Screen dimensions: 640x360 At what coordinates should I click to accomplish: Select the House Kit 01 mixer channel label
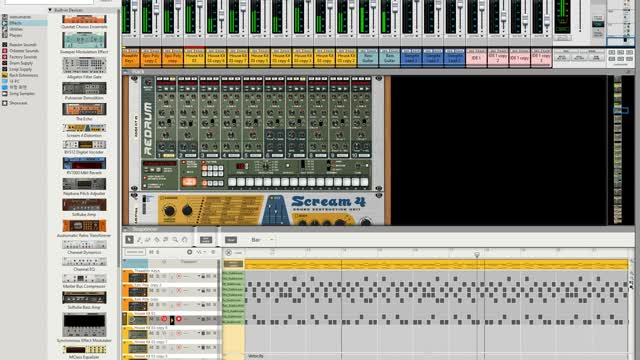(x=194, y=58)
